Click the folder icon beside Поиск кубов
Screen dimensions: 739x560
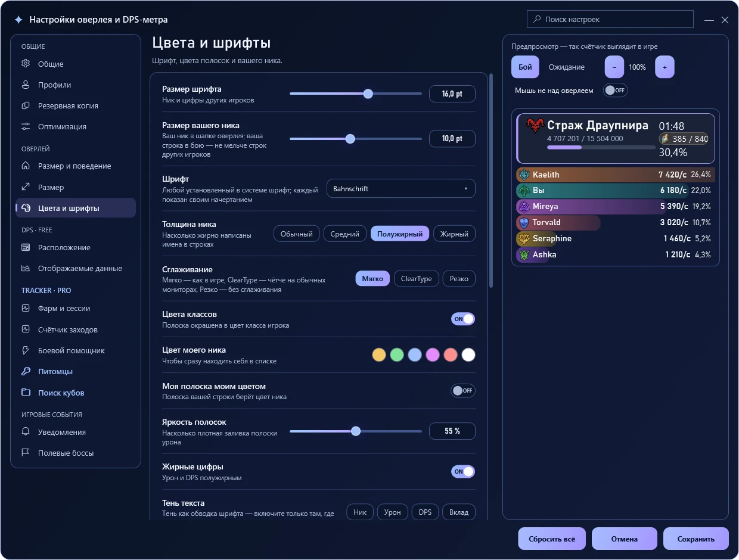pos(26,393)
